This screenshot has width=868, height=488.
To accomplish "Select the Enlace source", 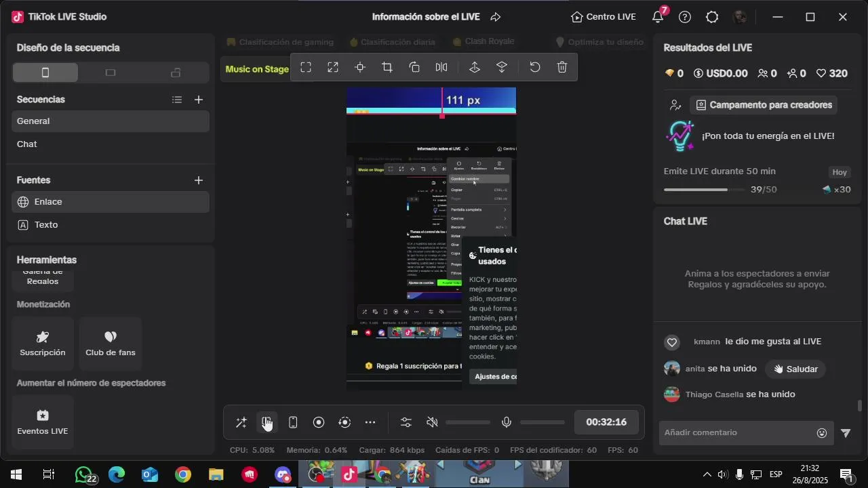I will [111, 202].
